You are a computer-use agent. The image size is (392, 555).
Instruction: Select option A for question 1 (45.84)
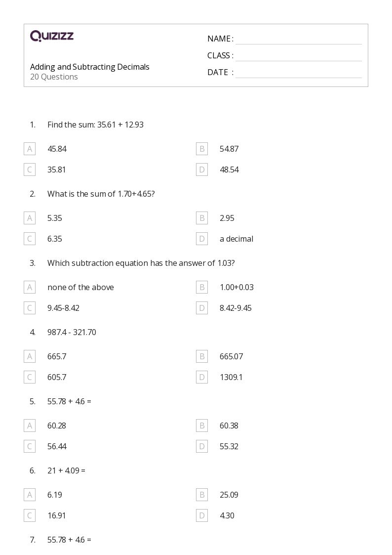pos(30,149)
